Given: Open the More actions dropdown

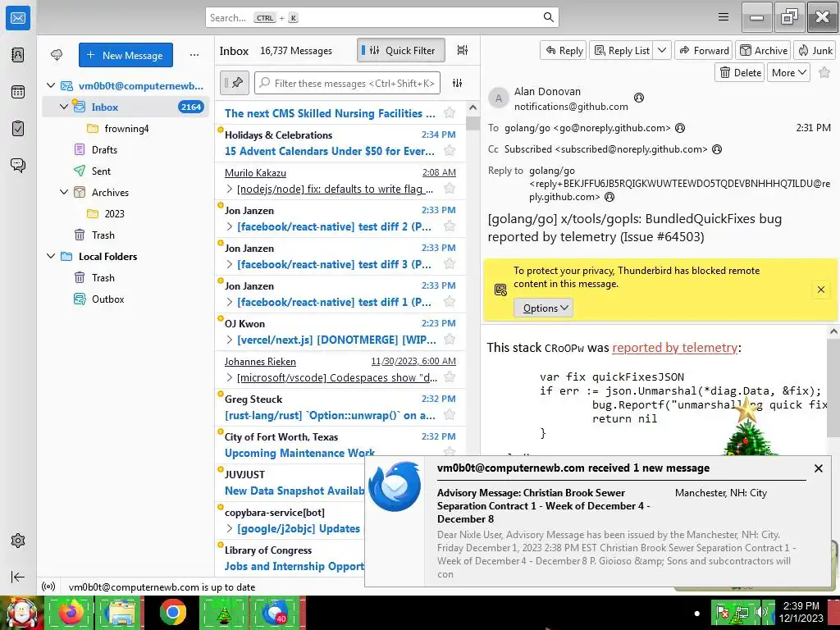Looking at the screenshot, I should (788, 72).
